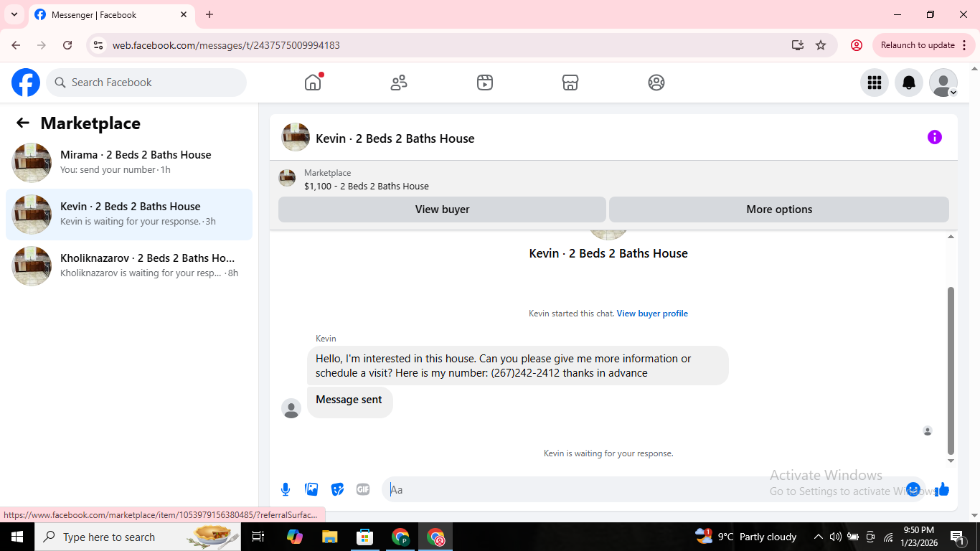Click the browser back button

pos(16,45)
